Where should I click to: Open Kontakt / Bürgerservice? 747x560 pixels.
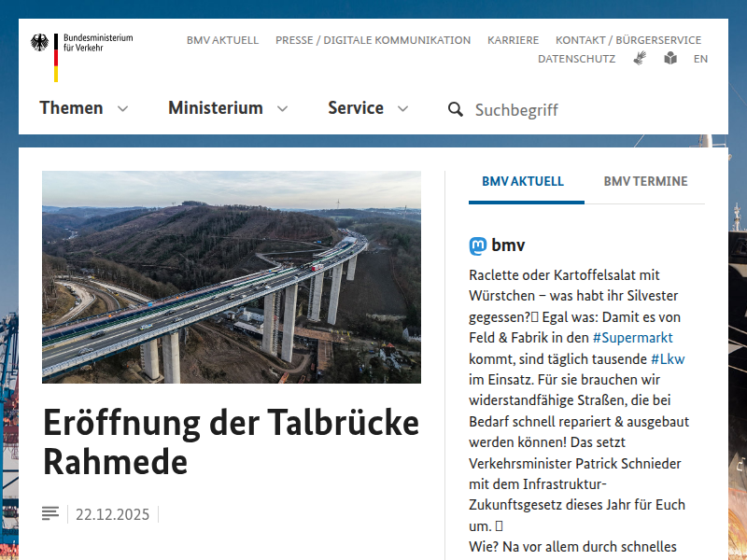pos(628,40)
